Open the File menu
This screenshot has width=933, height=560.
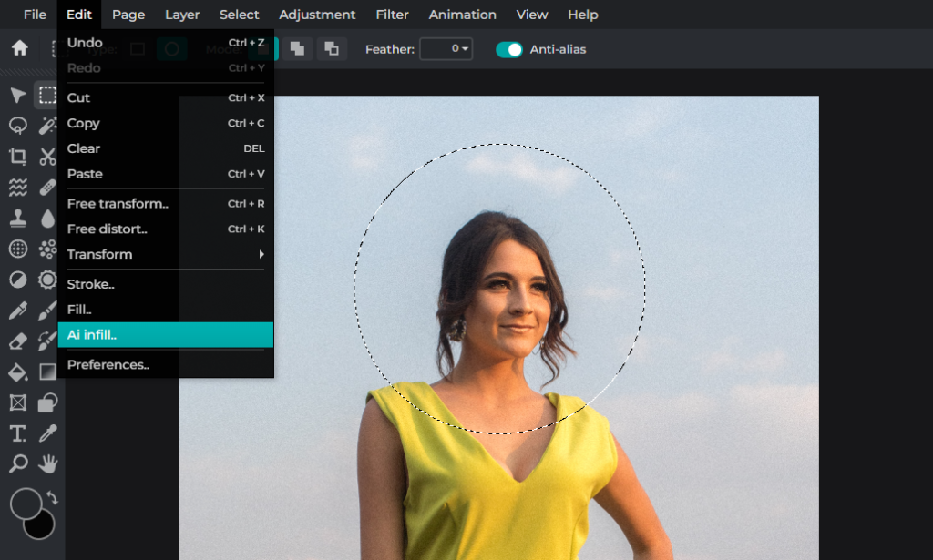pos(35,15)
